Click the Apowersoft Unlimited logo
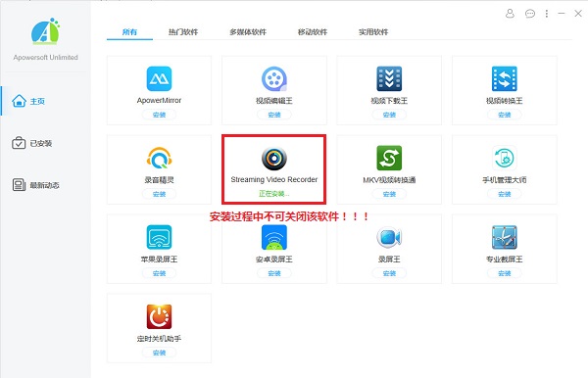The width and height of the screenshot is (588, 378). pyautogui.click(x=45, y=30)
